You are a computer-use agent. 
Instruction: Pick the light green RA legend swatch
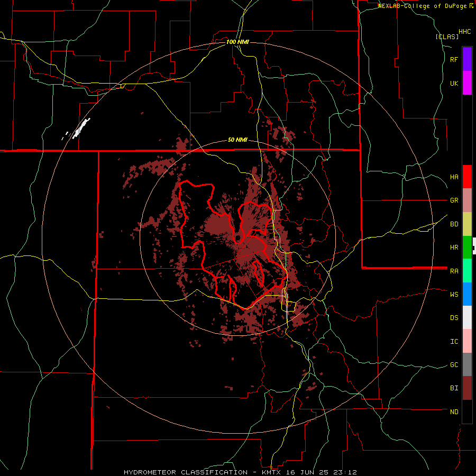coord(467,271)
